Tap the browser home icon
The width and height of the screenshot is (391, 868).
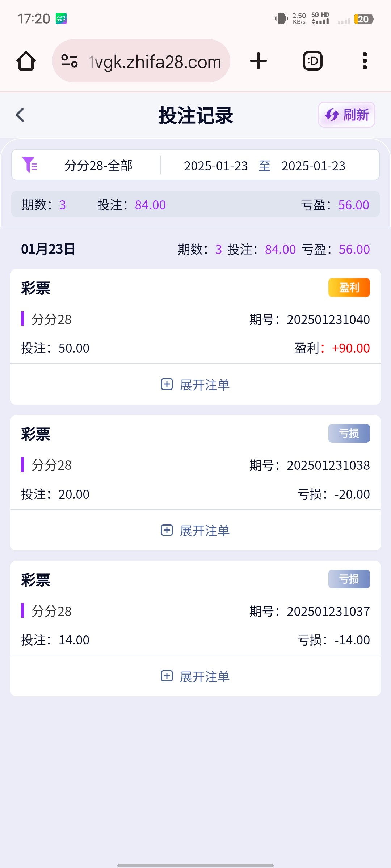point(26,61)
